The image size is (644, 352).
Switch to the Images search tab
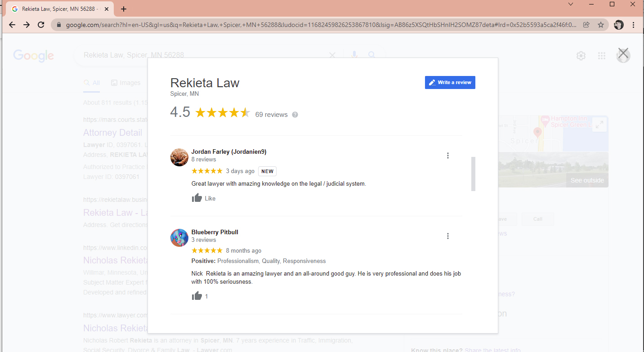pos(126,83)
